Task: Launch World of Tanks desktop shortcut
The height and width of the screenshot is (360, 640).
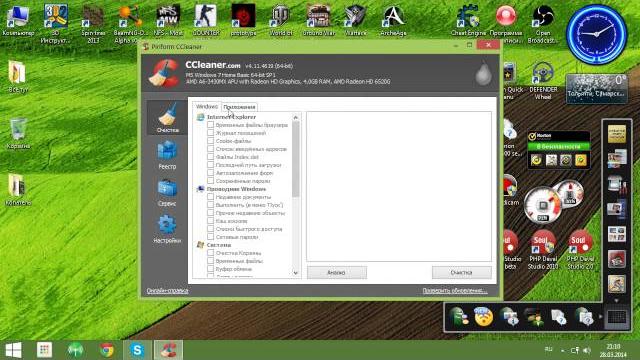Action: [281, 20]
